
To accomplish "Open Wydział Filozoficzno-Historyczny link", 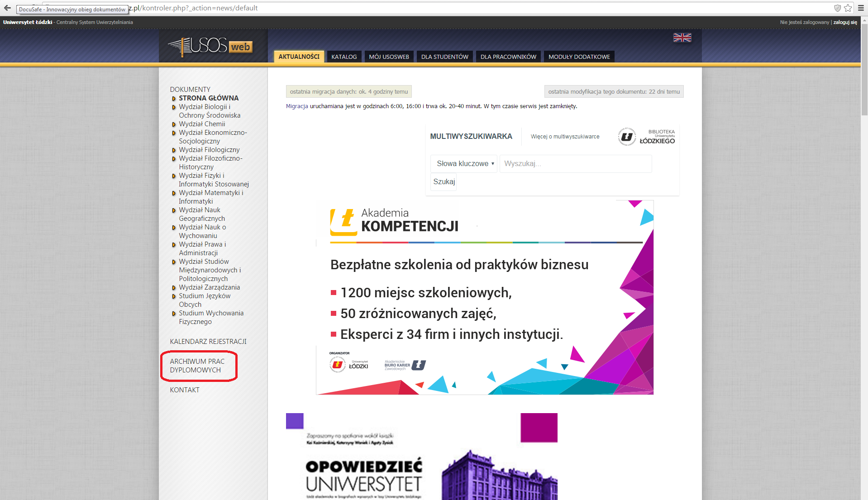I will click(x=210, y=162).
